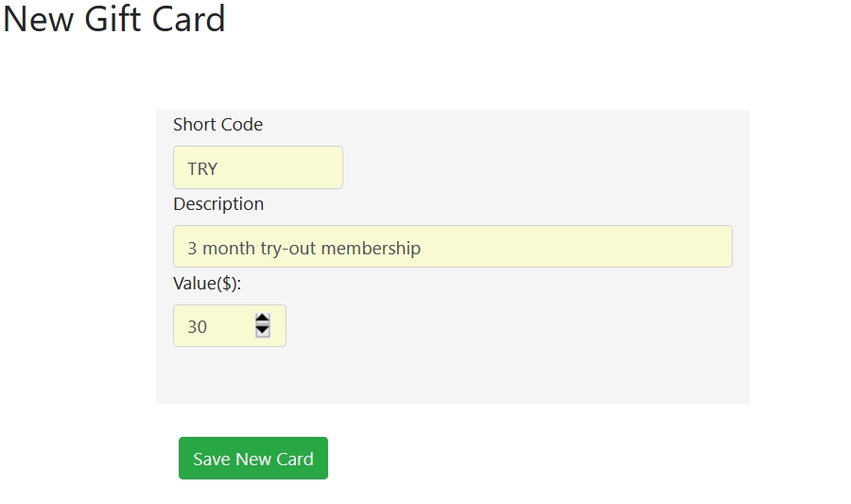The width and height of the screenshot is (851, 504).
Task: Decrease the Value with the down arrow
Action: pyautogui.click(x=263, y=331)
